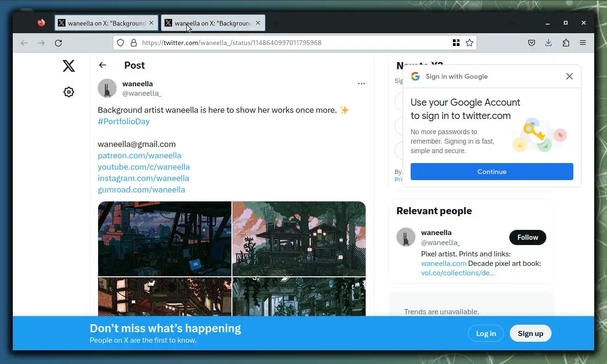Viewport: 607px width, 364px height.
Task: Open the top-right sunset house artwork
Action: (299, 238)
